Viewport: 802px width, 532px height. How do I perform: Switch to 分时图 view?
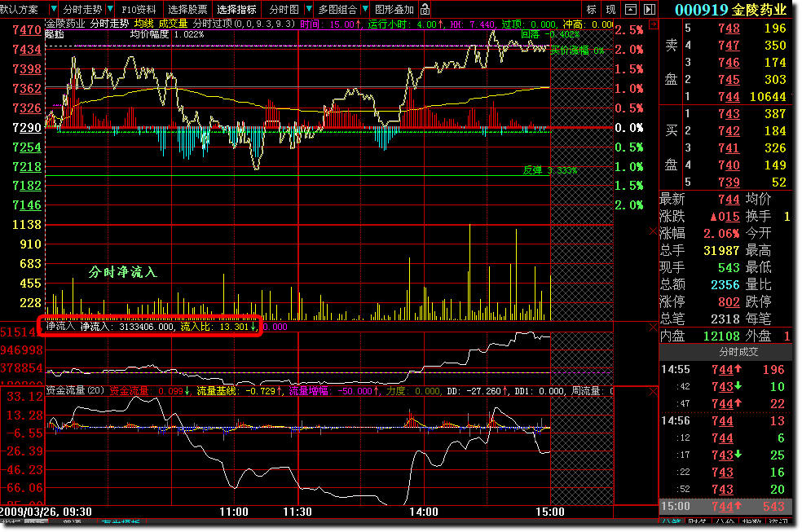click(284, 9)
